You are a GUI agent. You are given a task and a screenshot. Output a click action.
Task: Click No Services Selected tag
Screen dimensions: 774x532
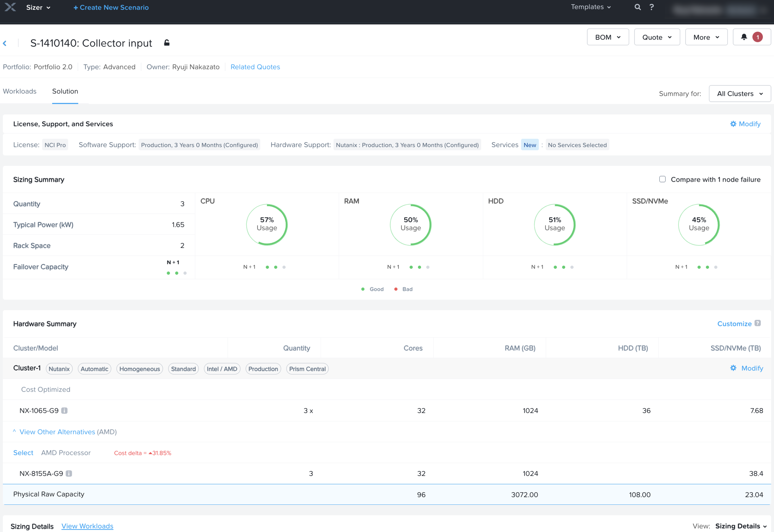pos(577,145)
